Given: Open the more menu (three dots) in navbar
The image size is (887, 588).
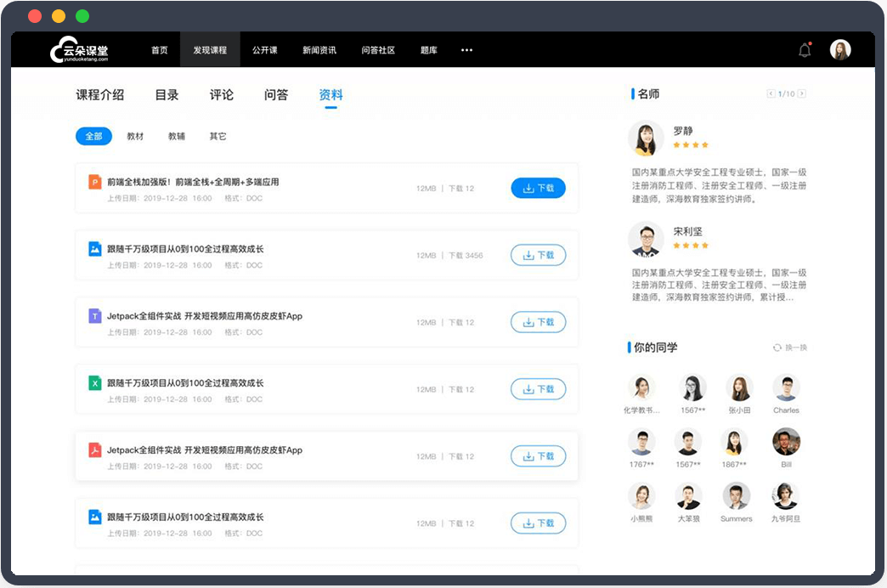Looking at the screenshot, I should pyautogui.click(x=466, y=50).
